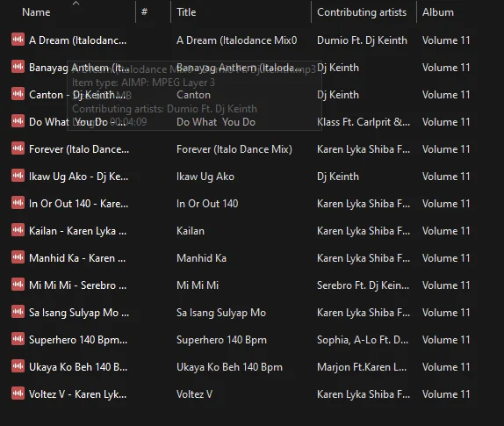Select file name 'Ikaw Ug Ako - Dj Ke...'
Viewport: 504px width, 426px height.
coord(78,177)
